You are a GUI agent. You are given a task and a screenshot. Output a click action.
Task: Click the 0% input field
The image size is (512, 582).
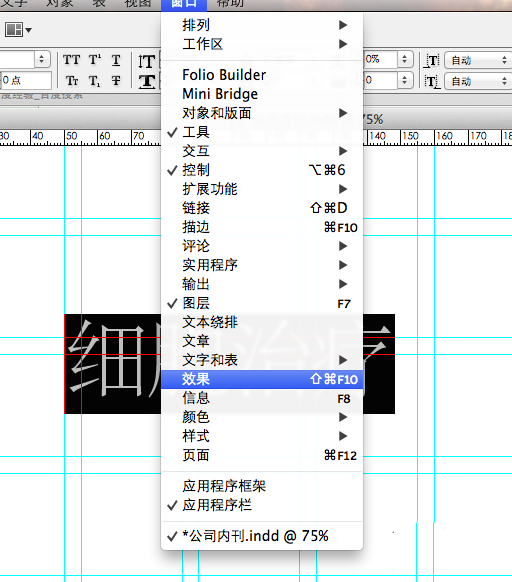(x=380, y=59)
